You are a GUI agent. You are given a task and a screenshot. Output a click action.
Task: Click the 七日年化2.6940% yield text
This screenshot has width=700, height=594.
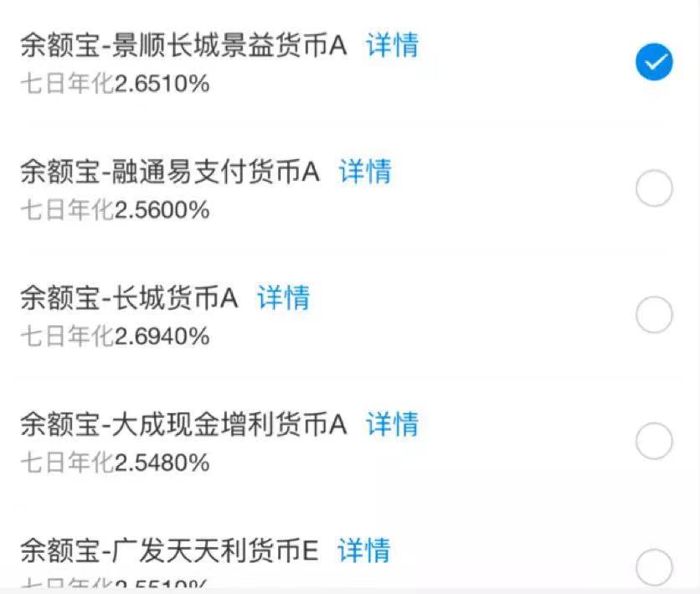click(115, 337)
